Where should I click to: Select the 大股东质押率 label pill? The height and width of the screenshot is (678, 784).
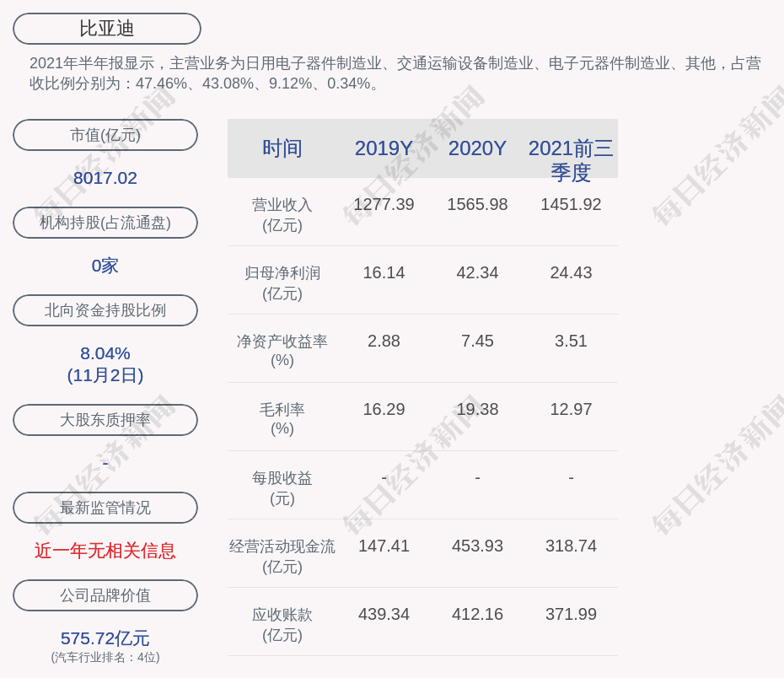[105, 420]
